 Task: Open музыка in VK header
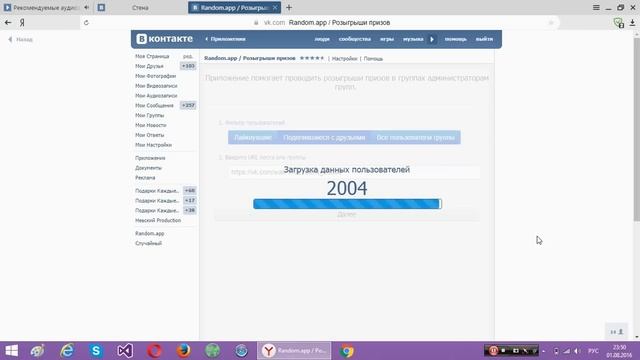tap(413, 39)
